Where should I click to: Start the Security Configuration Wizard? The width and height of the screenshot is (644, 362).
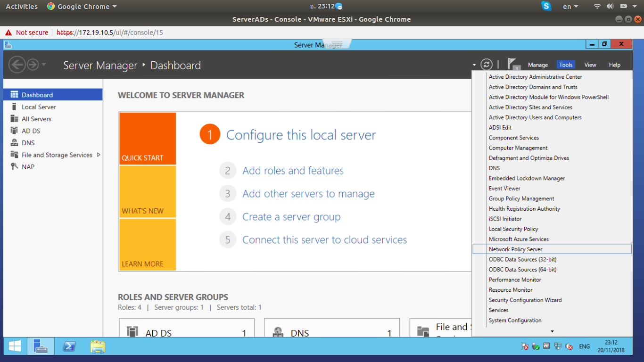pyautogui.click(x=552, y=300)
